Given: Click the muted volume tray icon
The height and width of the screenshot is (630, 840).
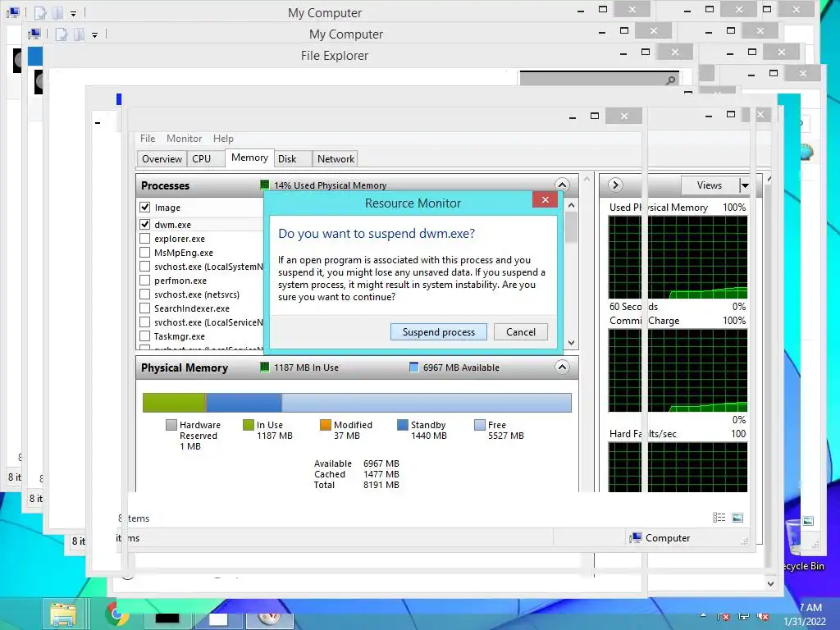Looking at the screenshot, I should pyautogui.click(x=764, y=617).
